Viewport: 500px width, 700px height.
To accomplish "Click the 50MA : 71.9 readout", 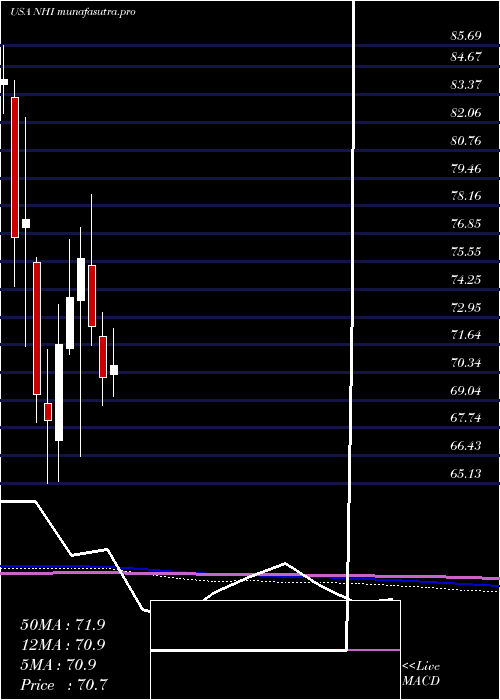I will [x=63, y=625].
